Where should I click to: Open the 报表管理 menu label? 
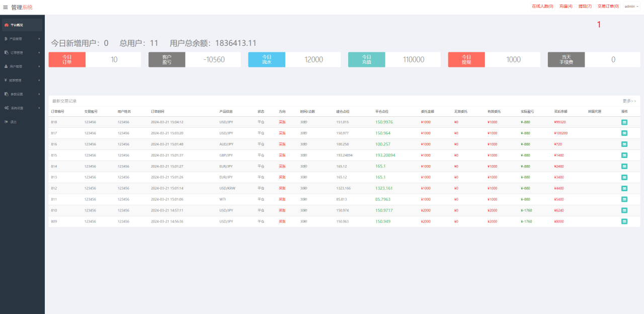pyautogui.click(x=16, y=80)
